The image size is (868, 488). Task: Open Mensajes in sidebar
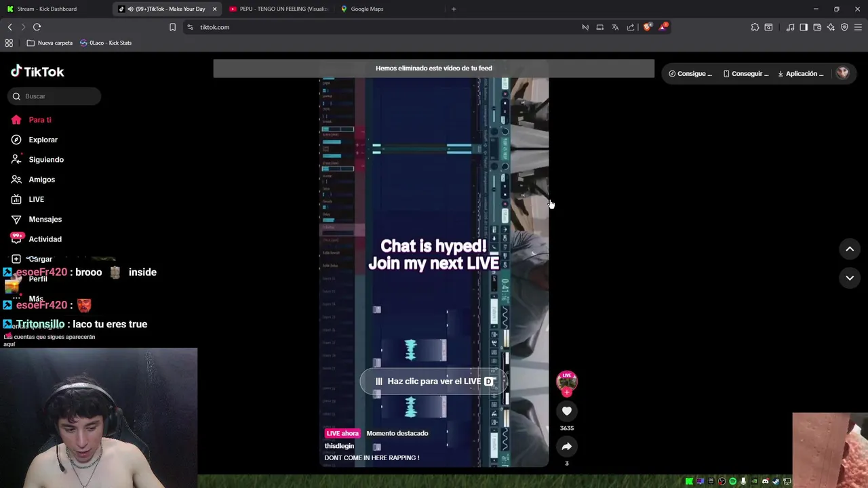tap(36, 219)
